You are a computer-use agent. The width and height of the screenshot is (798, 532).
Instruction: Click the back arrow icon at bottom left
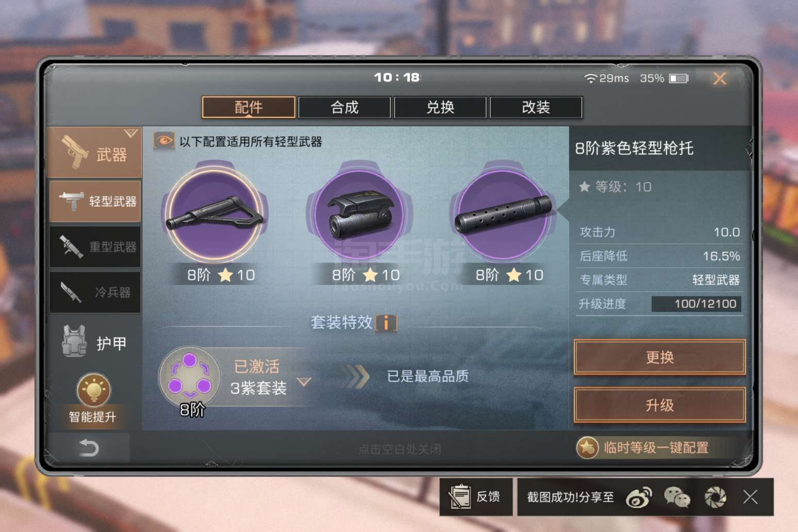point(89,447)
